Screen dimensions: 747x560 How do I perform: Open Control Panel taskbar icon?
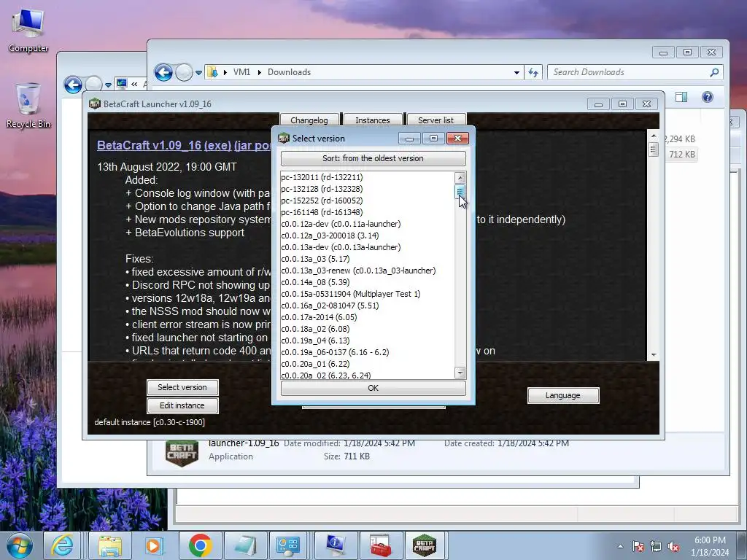click(288, 545)
